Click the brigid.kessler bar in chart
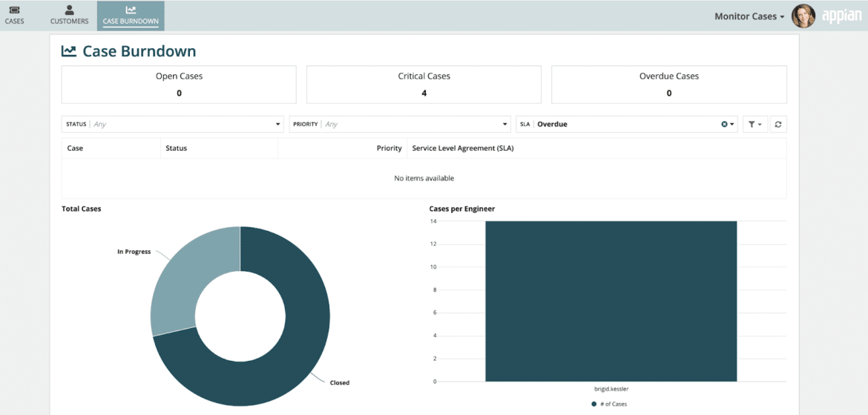 (x=611, y=301)
